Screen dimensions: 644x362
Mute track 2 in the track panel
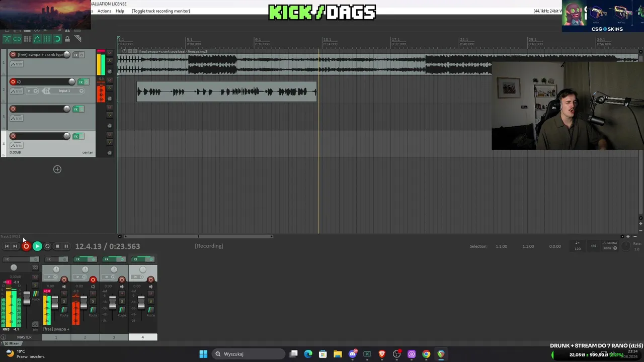coord(110,80)
